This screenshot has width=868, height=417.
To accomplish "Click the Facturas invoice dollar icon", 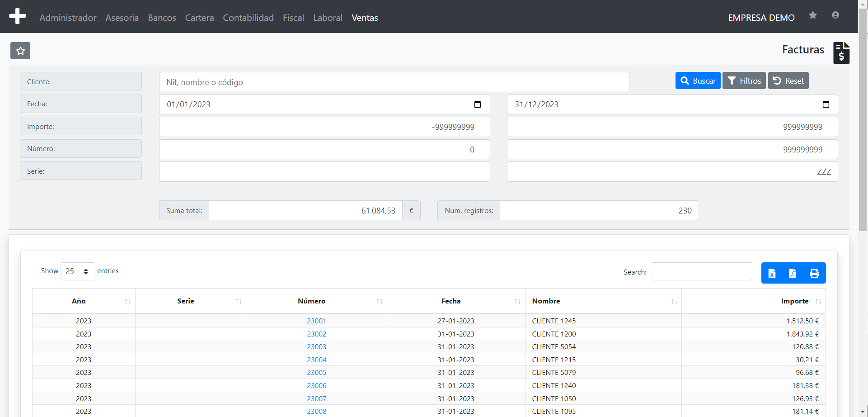I will [841, 53].
